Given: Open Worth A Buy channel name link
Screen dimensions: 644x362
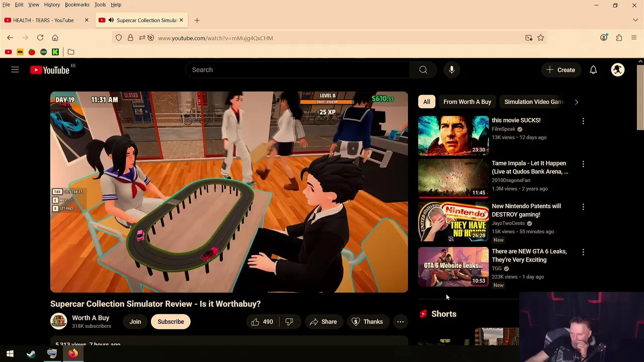Looking at the screenshot, I should tap(91, 318).
